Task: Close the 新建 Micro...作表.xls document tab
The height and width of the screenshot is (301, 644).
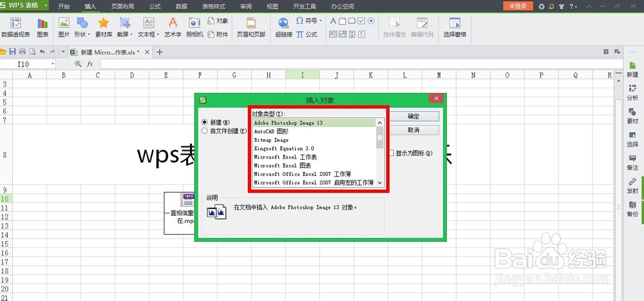Action: click(x=147, y=52)
